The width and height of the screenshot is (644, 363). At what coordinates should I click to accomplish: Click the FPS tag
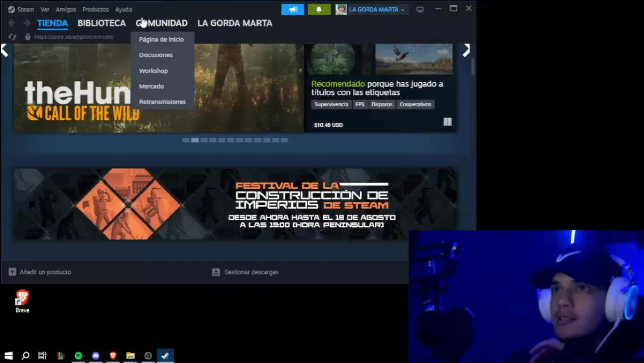tap(360, 104)
